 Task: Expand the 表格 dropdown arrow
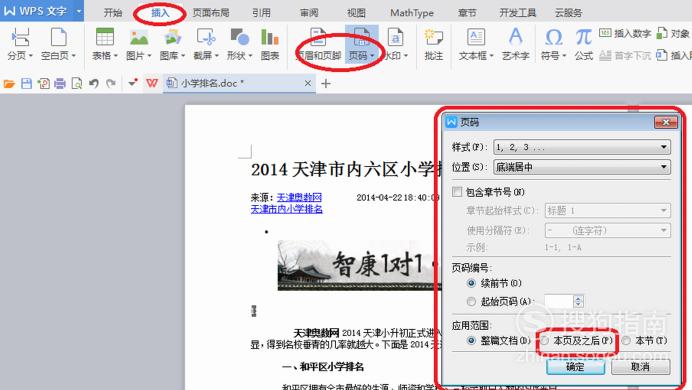coord(116,56)
